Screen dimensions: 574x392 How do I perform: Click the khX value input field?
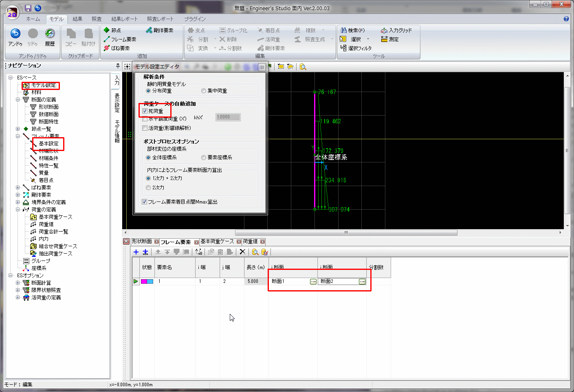tap(228, 117)
